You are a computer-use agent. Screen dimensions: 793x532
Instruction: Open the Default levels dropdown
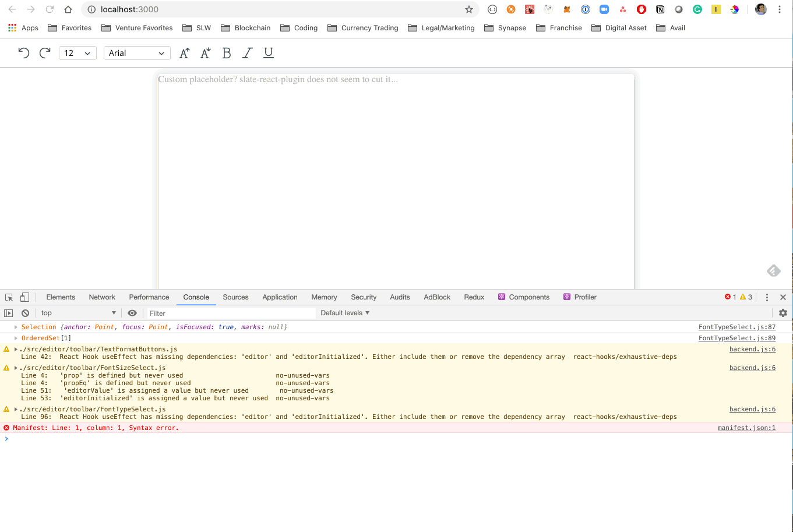[x=345, y=313]
